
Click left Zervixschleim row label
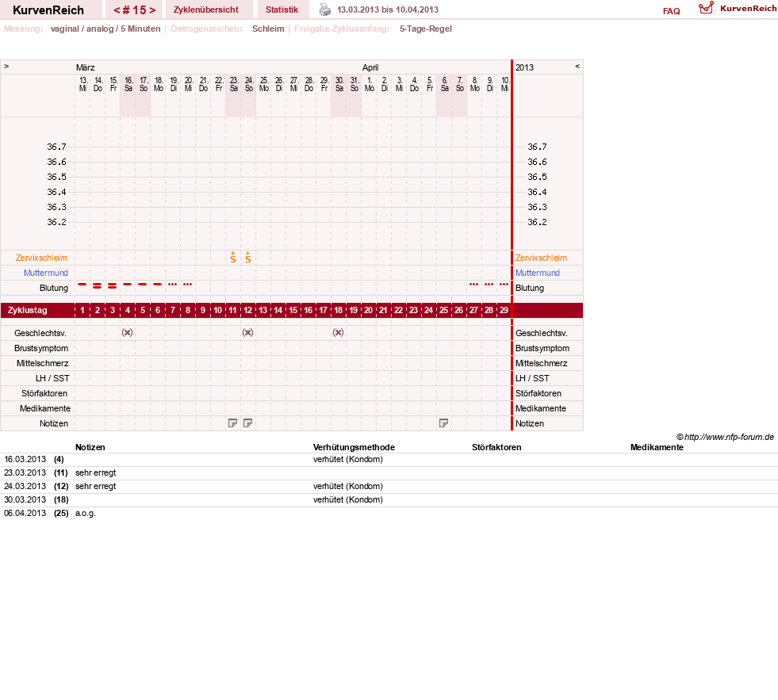(x=41, y=258)
